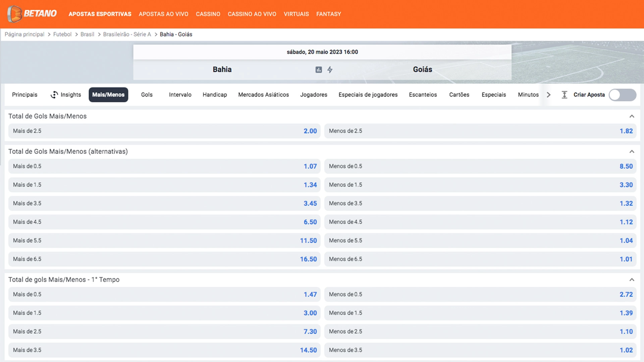Select the Mais/Menos tab
The width and height of the screenshot is (644, 362).
click(108, 95)
